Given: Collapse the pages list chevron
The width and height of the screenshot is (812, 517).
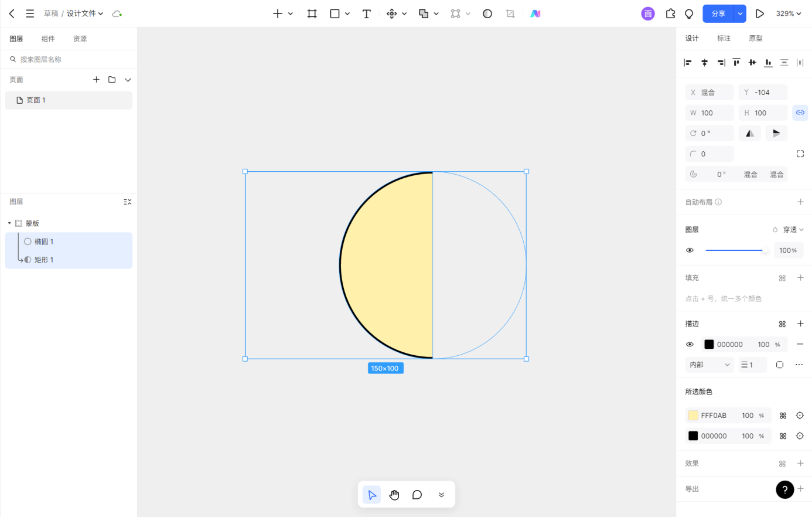Looking at the screenshot, I should (128, 79).
